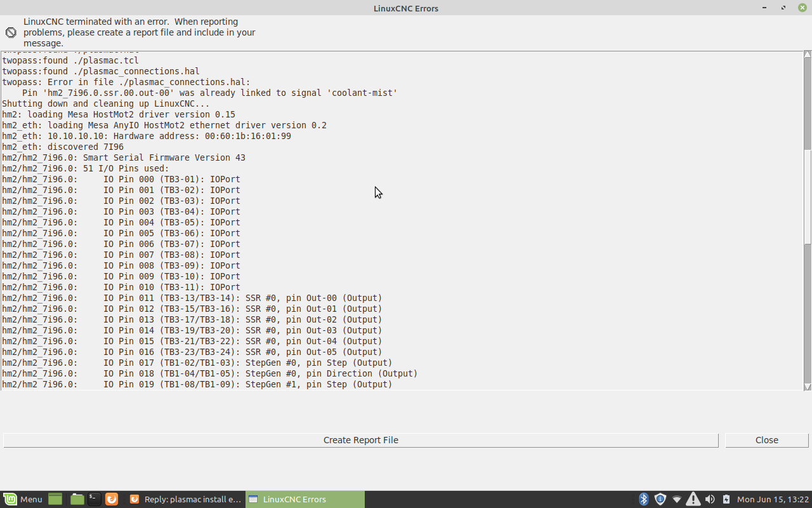Open the Wi-Fi network tray icon
Screen dimensions: 812x508
point(676,499)
